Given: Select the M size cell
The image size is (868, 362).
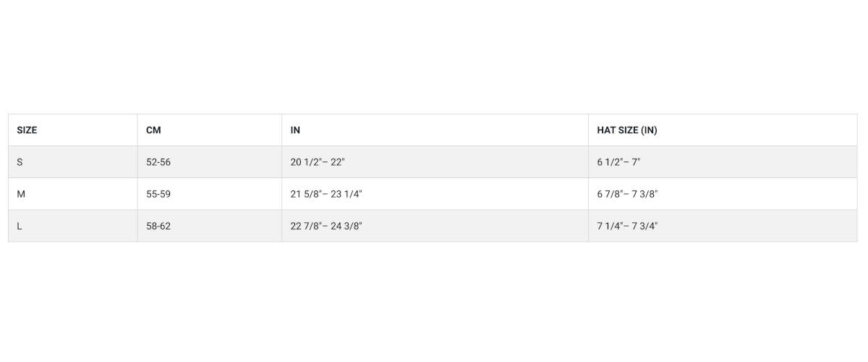Looking at the screenshot, I should [20, 194].
